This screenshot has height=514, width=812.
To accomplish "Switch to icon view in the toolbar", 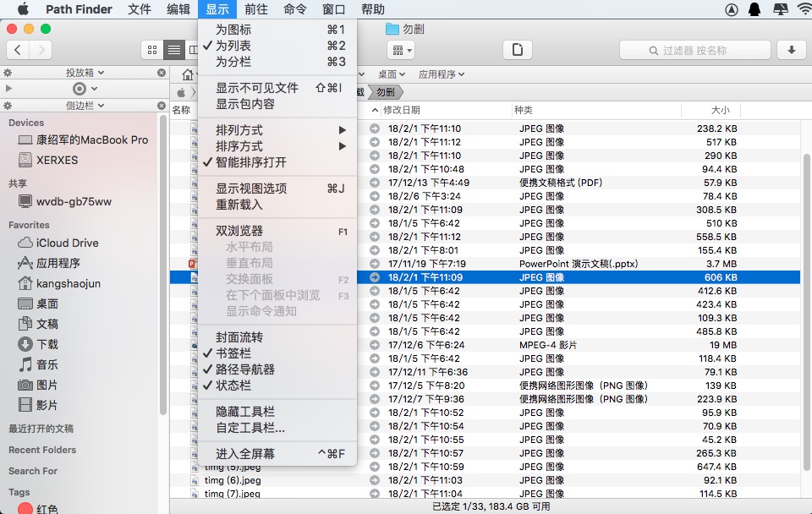I will (x=153, y=49).
